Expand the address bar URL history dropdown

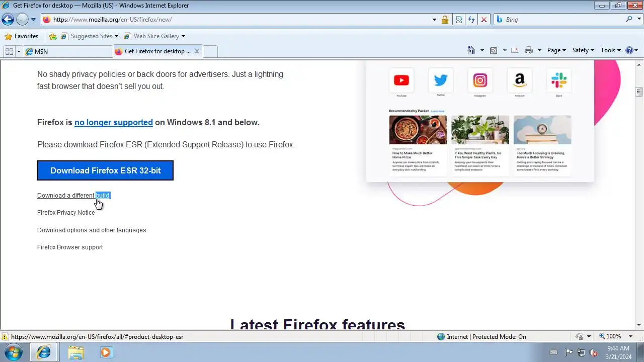(x=434, y=20)
